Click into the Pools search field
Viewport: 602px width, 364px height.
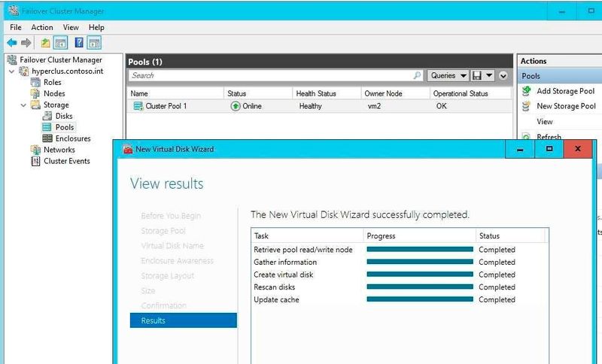coord(270,75)
